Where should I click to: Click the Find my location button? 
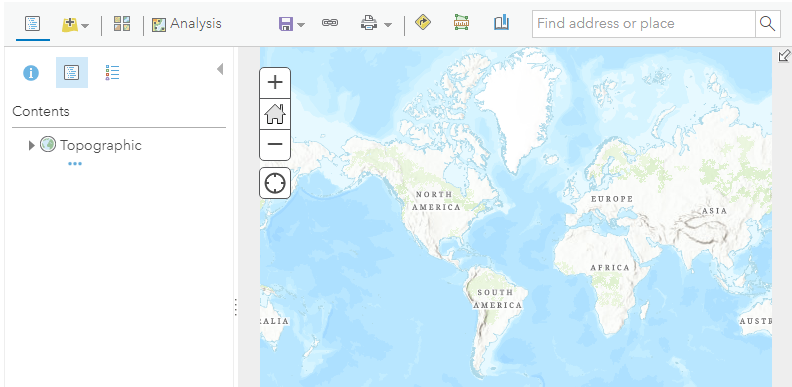tap(275, 183)
